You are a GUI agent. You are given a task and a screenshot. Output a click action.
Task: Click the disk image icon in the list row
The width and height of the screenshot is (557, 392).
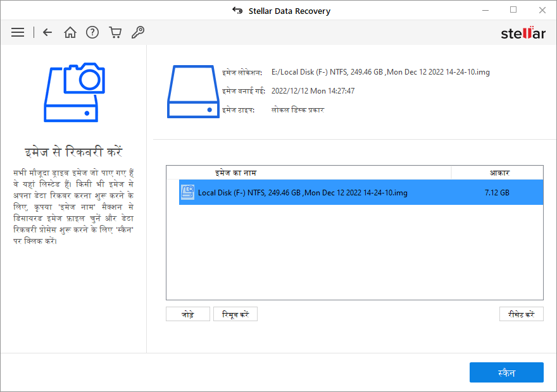(187, 192)
